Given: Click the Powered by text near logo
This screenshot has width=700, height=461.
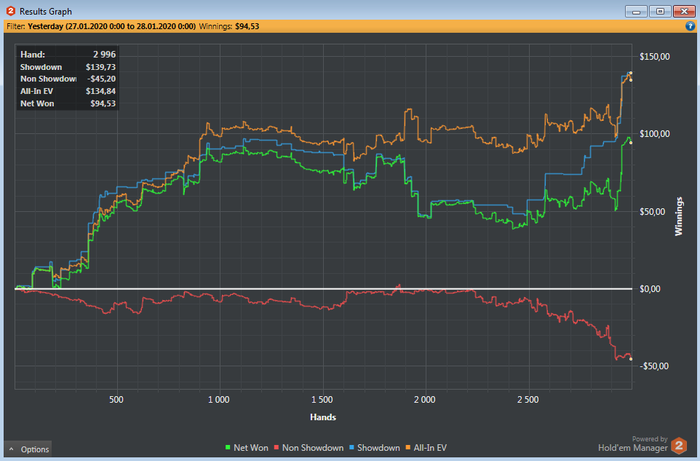Looking at the screenshot, I should (650, 439).
